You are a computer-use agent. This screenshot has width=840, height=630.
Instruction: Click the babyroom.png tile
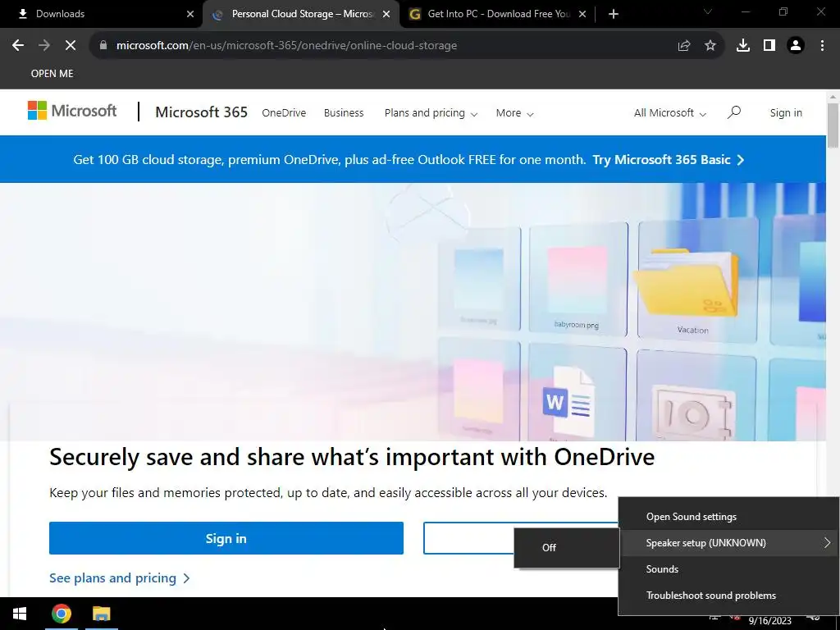[x=577, y=281]
